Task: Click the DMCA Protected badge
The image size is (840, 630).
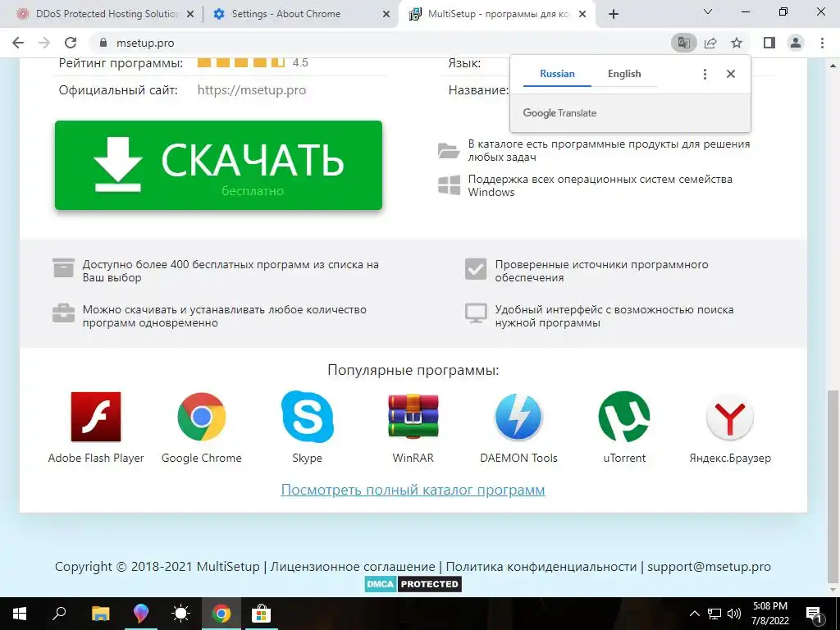Action: click(413, 584)
